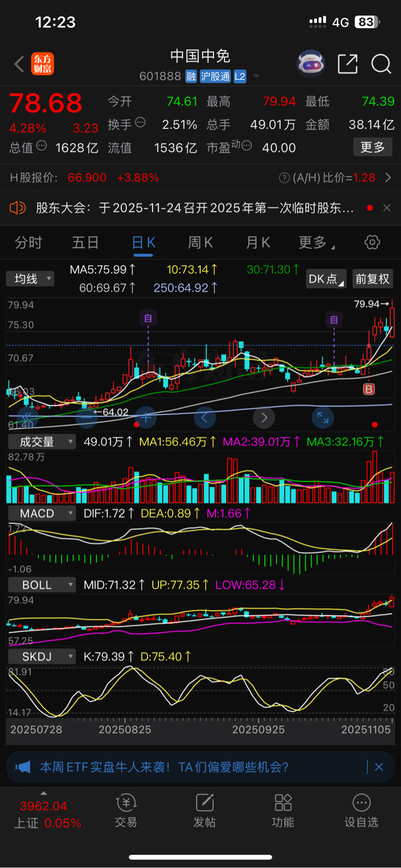Dismiss the shareholder meeting notice
Screen dimensions: 401x868
387,208
